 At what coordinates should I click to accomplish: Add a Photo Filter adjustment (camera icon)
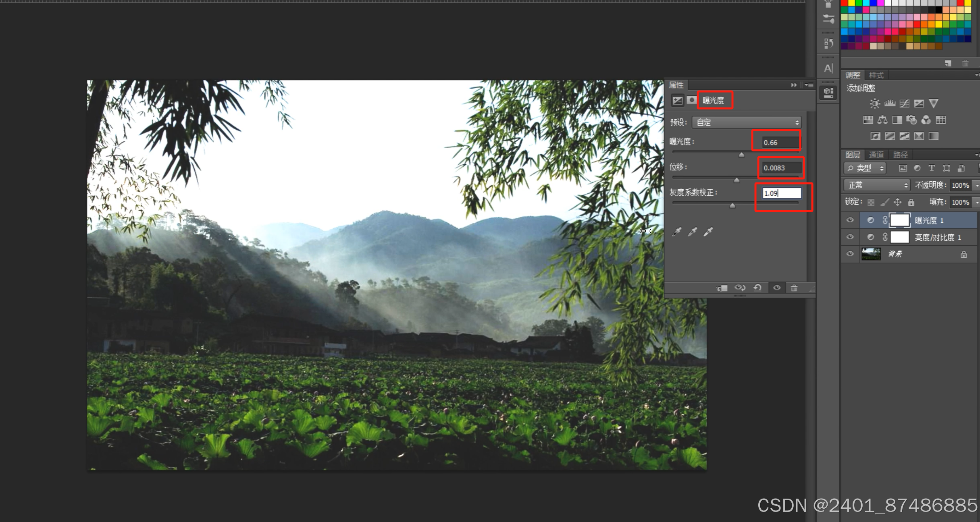click(x=911, y=120)
